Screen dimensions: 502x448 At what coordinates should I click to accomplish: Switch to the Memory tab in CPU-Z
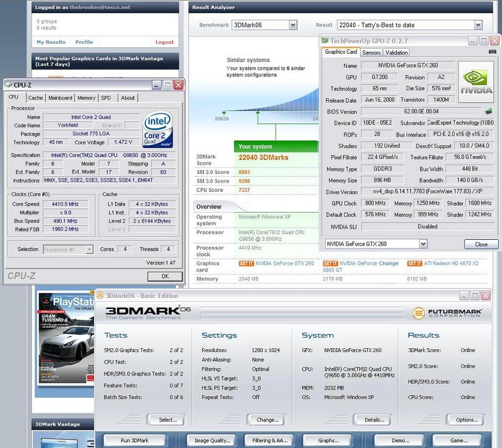pos(87,98)
